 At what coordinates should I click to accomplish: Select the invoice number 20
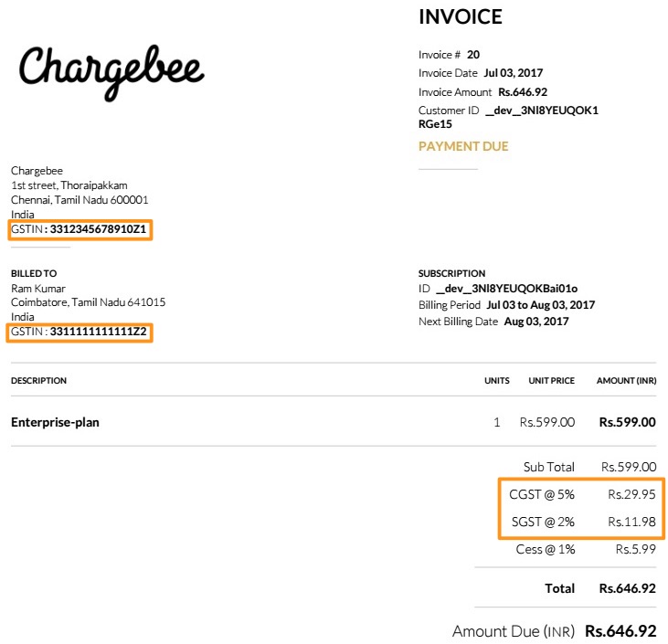tap(473, 55)
